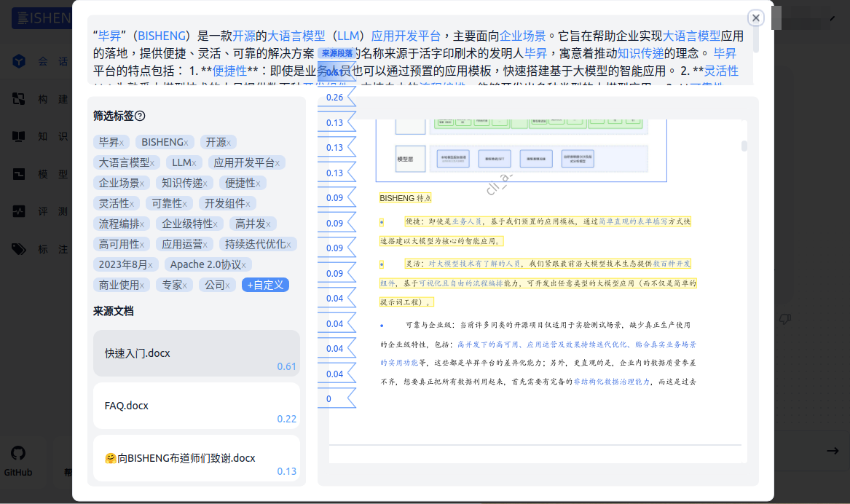Viewport: 850px width, 504px height.
Task: Remove the 灵活性 tag
Action: (x=132, y=205)
